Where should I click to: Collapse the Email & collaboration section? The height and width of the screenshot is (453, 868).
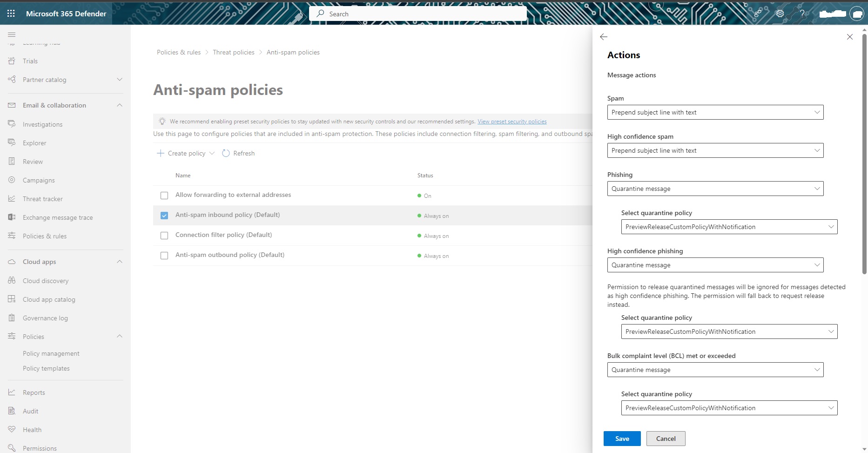pyautogui.click(x=120, y=105)
